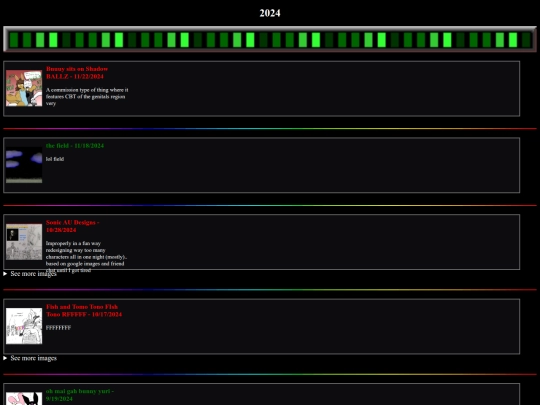This screenshot has height=405, width=540.
Task: Expand See more images under Sonic AU Designs
Action: point(30,274)
